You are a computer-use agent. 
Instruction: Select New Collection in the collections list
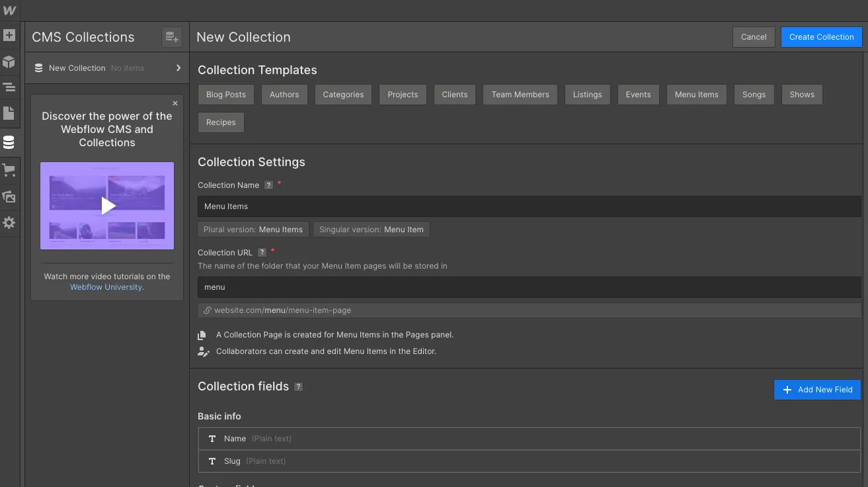click(x=107, y=67)
